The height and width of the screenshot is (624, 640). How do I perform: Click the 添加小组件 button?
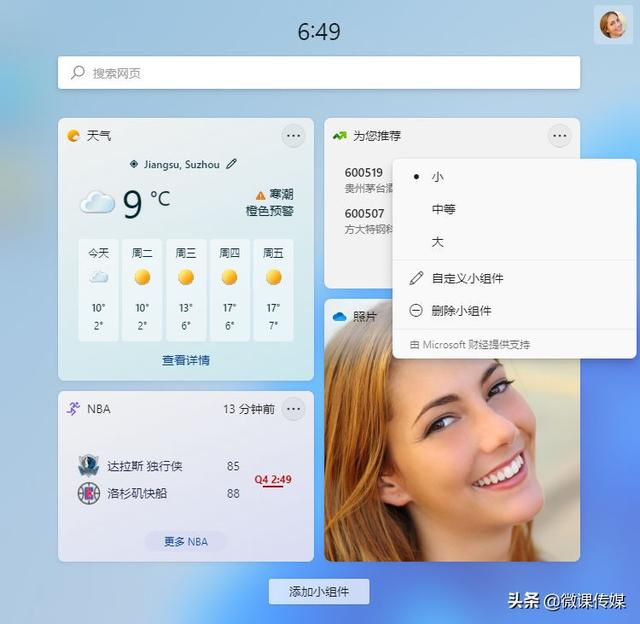click(319, 591)
